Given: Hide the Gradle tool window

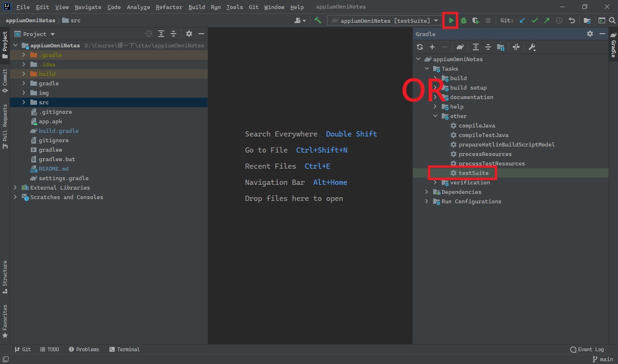Looking at the screenshot, I should click(602, 34).
